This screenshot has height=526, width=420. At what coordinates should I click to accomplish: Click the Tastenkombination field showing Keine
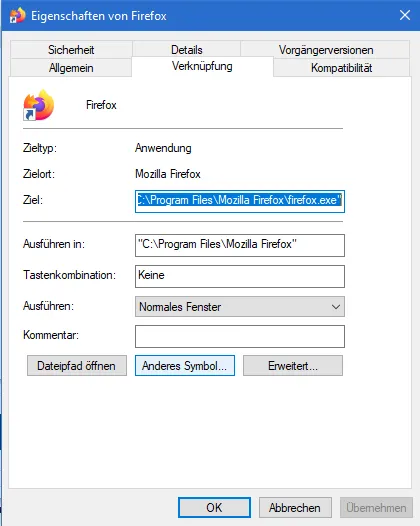click(240, 276)
